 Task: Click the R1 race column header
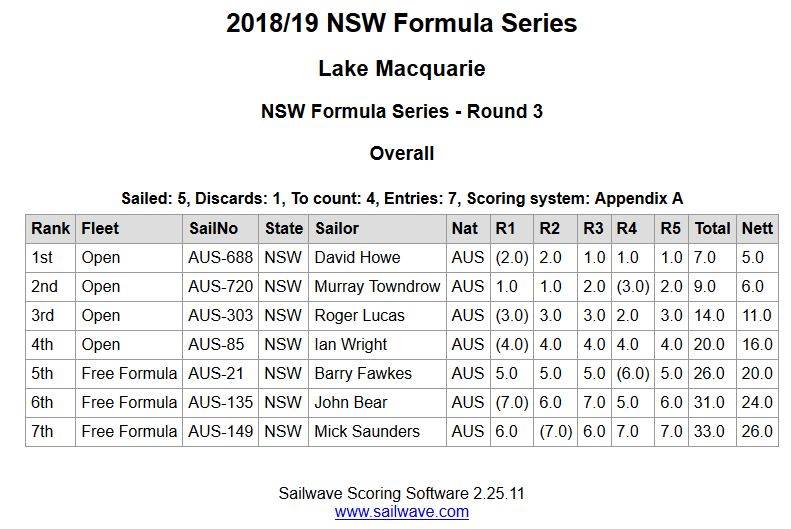(x=507, y=228)
